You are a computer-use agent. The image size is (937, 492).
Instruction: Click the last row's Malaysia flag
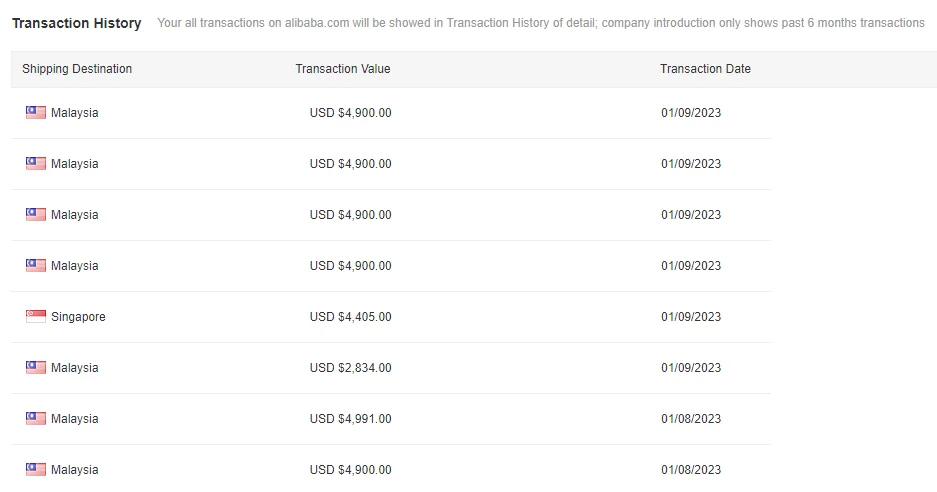click(36, 470)
